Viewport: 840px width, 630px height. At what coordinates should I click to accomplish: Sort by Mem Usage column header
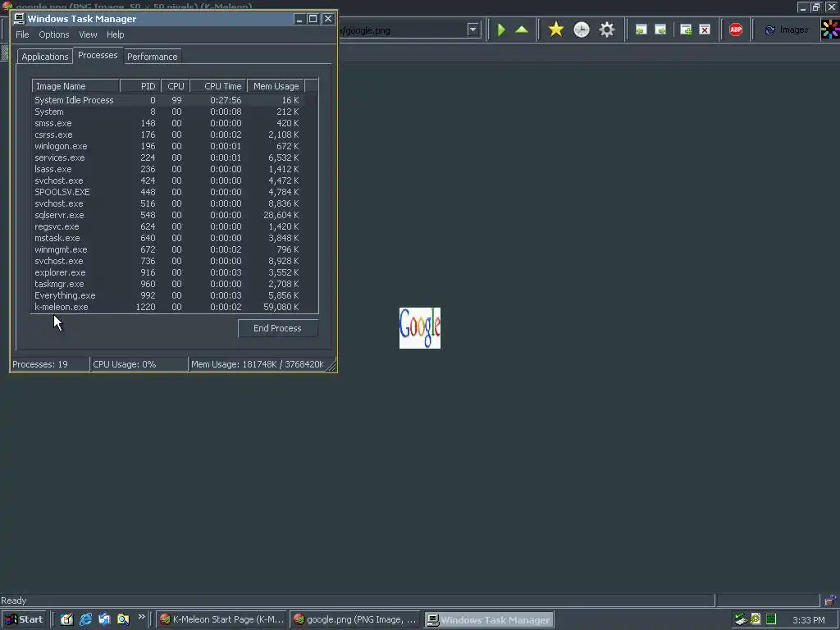pyautogui.click(x=276, y=86)
